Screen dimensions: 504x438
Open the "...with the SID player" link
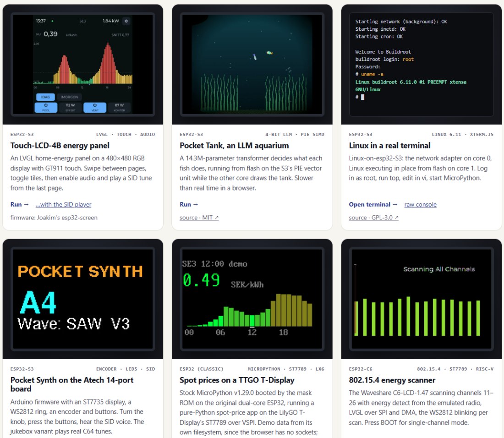tap(63, 204)
